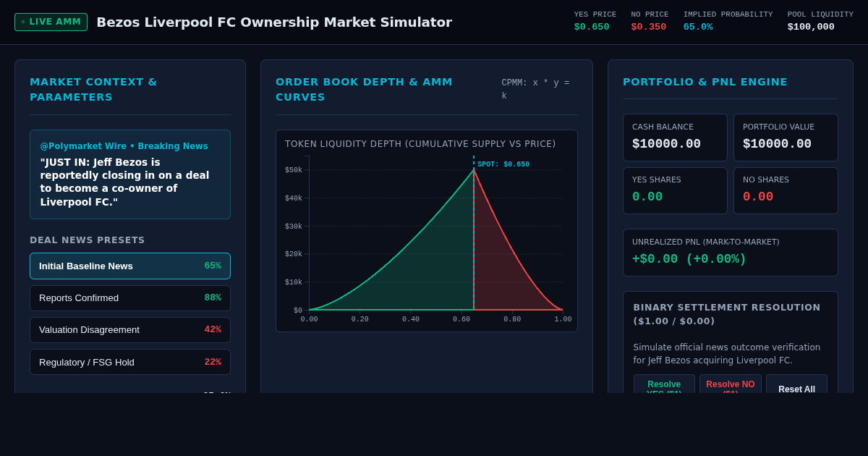Click the pool liquidity $100,000 value

811,28
